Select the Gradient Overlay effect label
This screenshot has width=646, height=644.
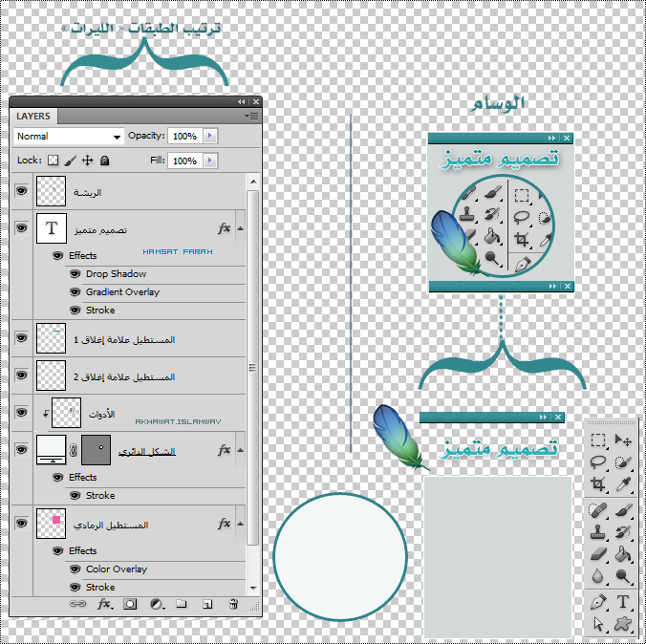[122, 291]
